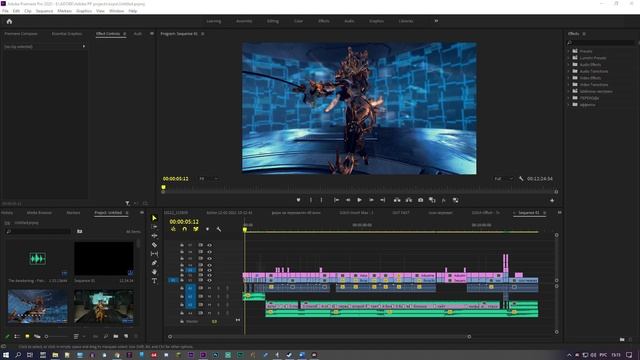Switch to the Editing workspace
Viewport: 640px width, 360px height.
click(273, 21)
